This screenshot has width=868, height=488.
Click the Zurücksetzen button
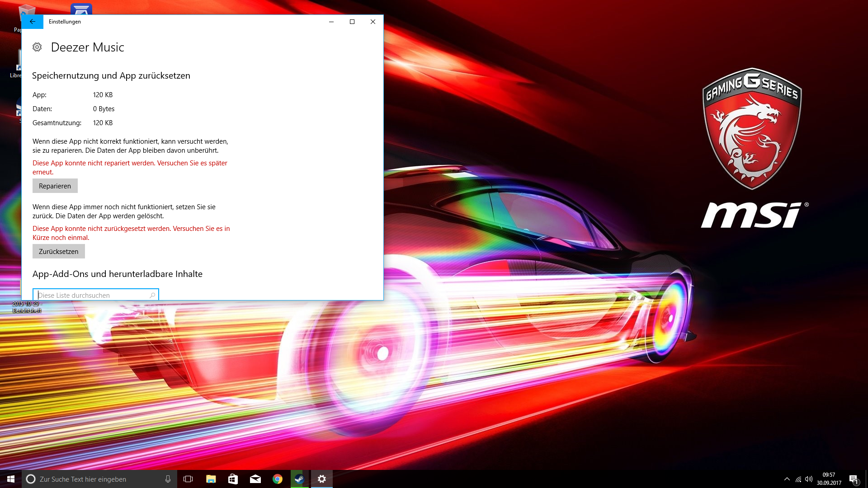58,251
